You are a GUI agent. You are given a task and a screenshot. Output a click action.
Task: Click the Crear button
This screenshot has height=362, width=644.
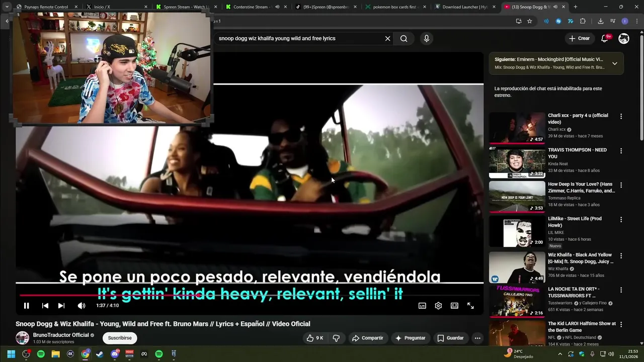point(579,38)
